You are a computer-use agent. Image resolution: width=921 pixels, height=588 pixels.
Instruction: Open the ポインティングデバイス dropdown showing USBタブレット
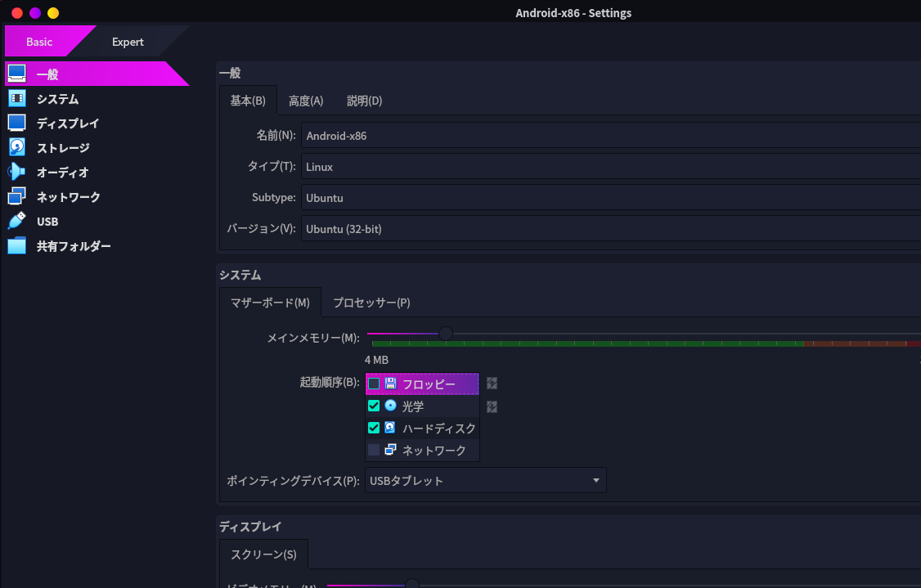(486, 481)
